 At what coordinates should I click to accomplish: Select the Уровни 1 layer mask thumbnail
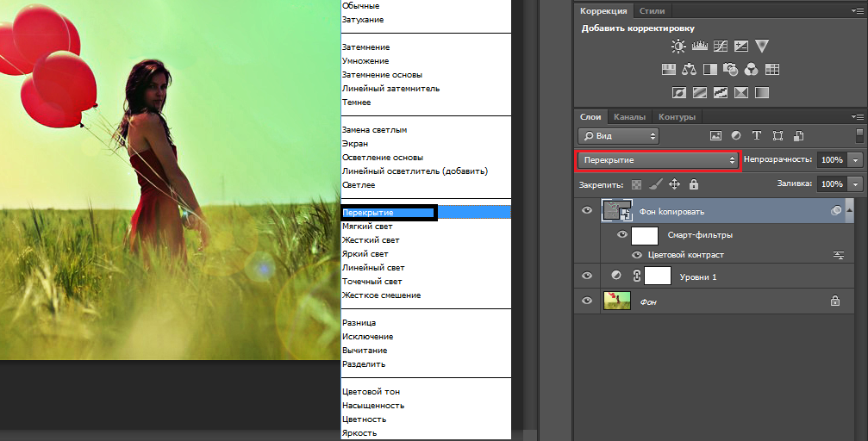[x=658, y=275]
